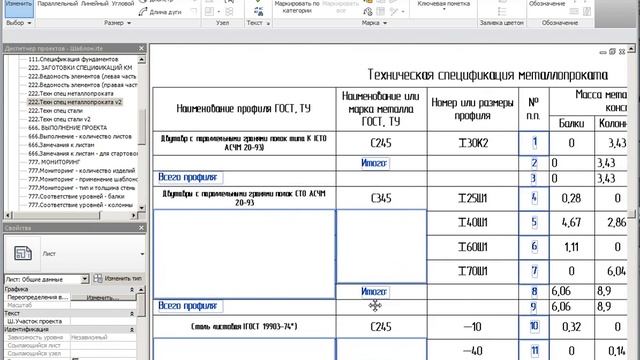Image resolution: width=640 pixels, height=360 pixels.
Task: Click Маркировать по категории tool
Action: click(x=296, y=7)
